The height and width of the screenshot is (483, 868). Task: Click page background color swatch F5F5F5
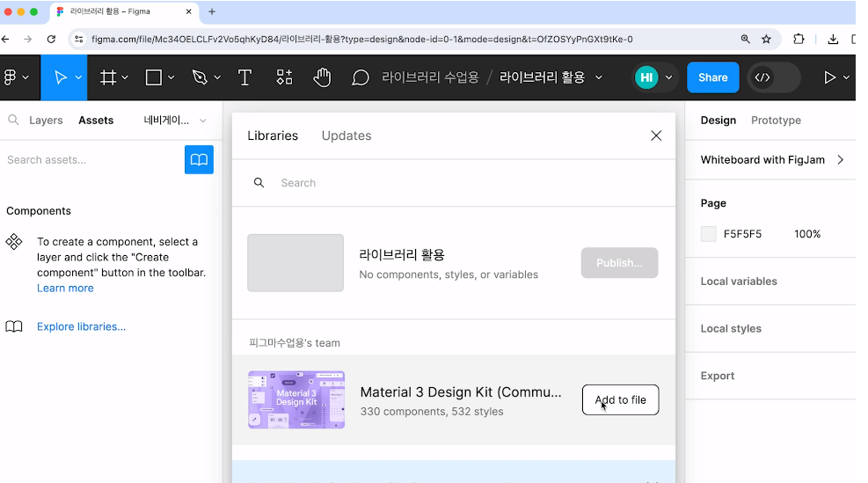point(708,234)
